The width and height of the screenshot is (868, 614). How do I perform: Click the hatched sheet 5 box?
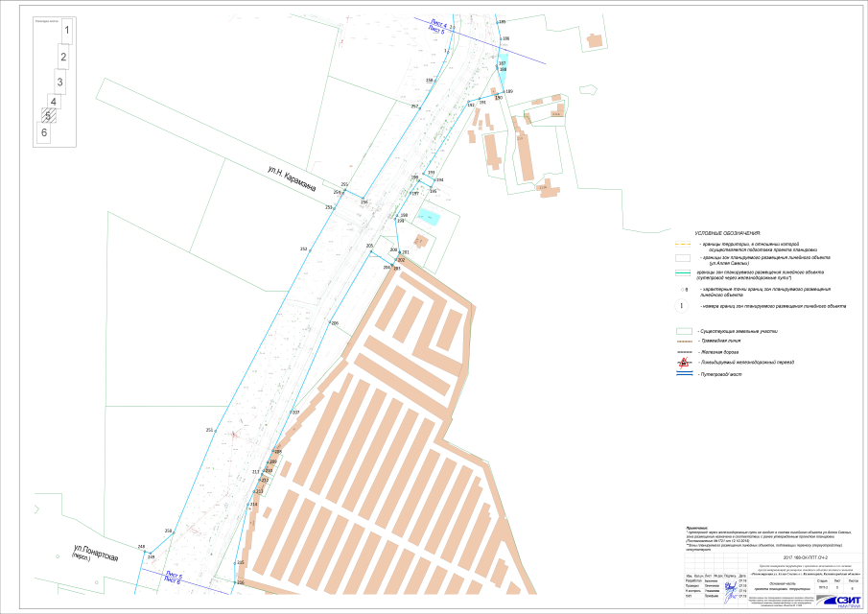47,115
